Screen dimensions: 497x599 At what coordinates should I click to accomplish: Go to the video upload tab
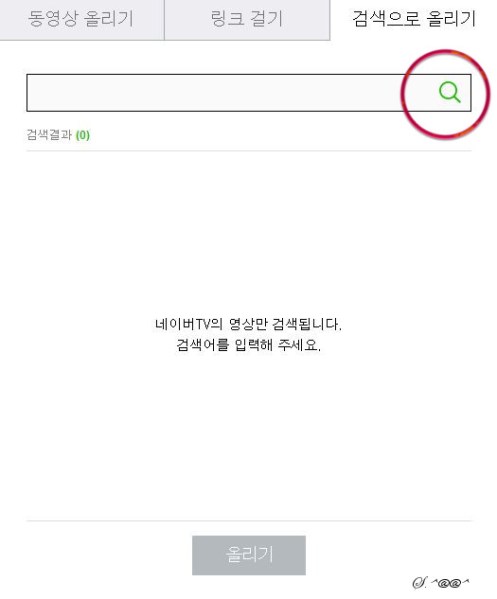point(82,19)
